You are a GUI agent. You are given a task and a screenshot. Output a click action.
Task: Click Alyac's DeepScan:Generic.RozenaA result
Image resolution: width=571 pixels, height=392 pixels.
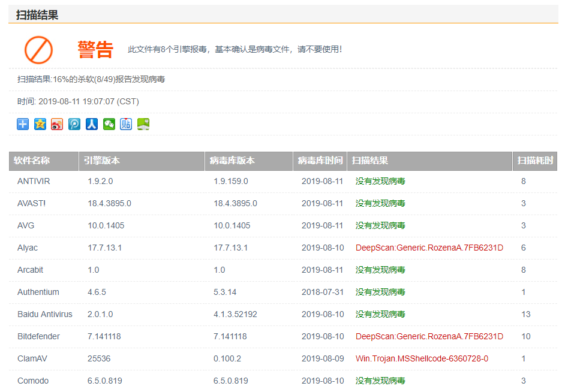[x=429, y=248]
